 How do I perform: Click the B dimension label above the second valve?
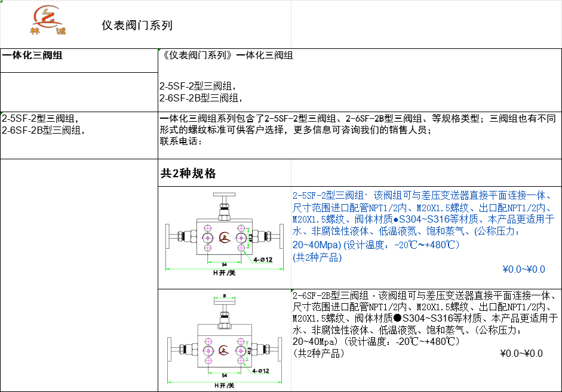223,295
